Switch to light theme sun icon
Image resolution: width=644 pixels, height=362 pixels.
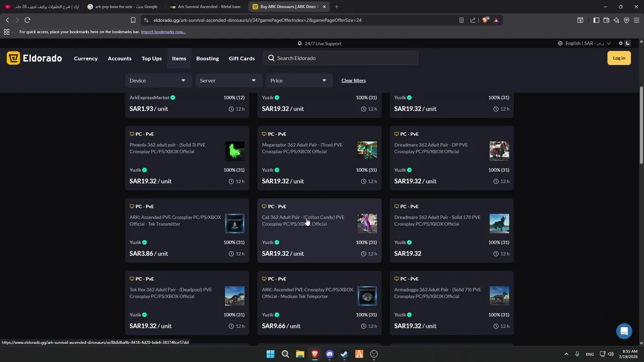pyautogui.click(x=621, y=44)
